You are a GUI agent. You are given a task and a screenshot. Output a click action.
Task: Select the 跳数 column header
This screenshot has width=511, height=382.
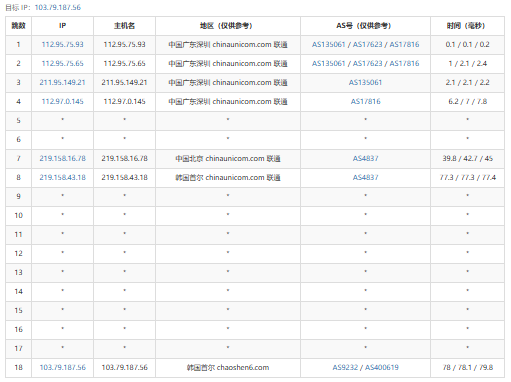point(18,26)
